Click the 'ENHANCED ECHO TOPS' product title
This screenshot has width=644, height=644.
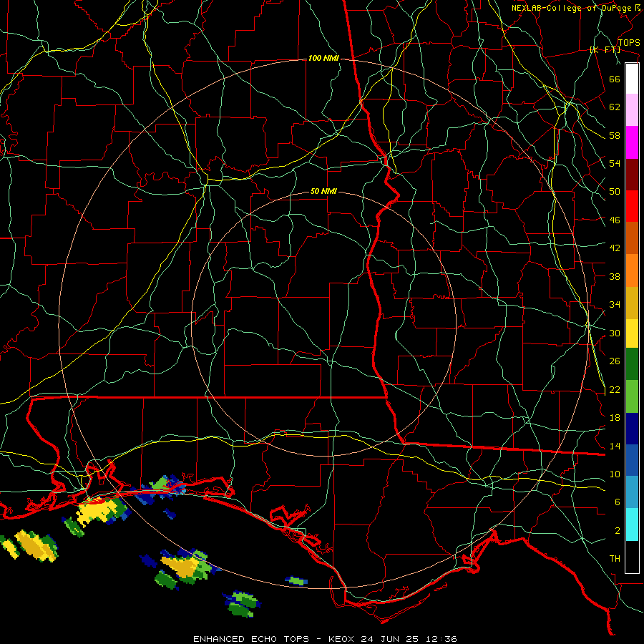coord(251,639)
